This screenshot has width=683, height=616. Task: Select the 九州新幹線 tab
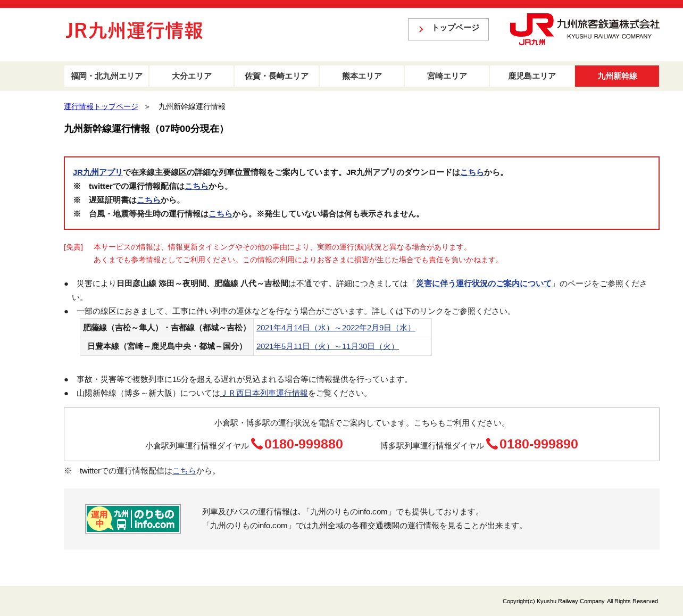coord(617,76)
